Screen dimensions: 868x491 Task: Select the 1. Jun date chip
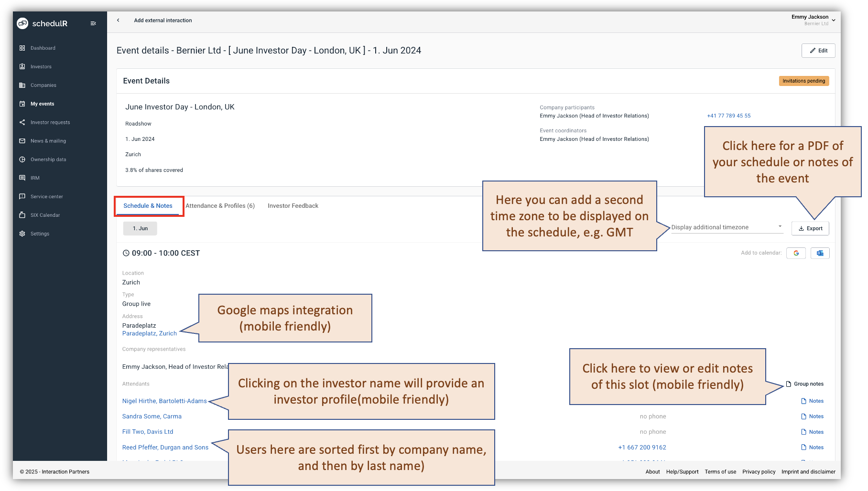[140, 229]
